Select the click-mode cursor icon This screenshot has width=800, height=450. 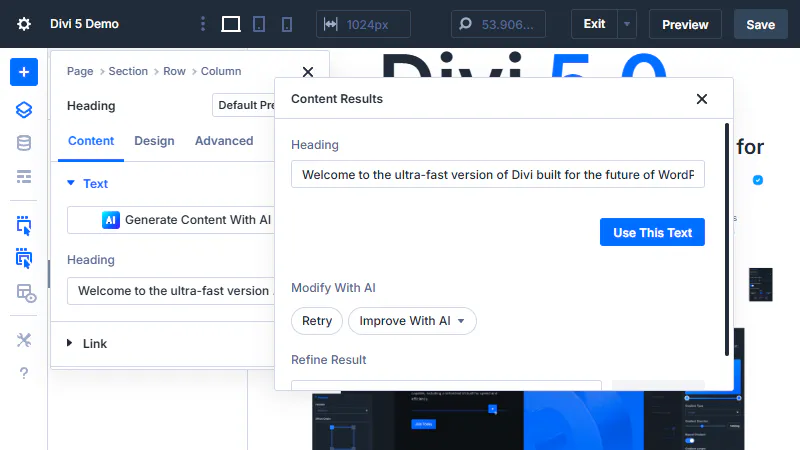[24, 225]
